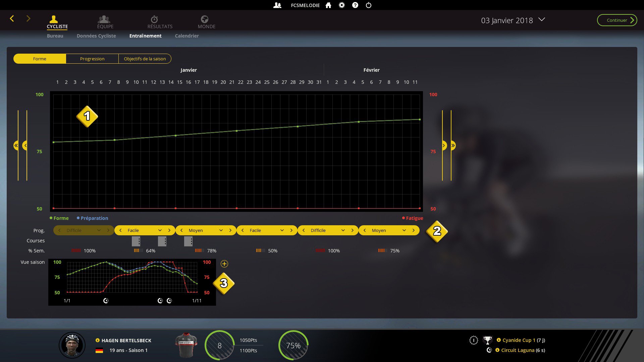Open the Calendrier sub-tab
This screenshot has width=644, height=362.
point(187,36)
